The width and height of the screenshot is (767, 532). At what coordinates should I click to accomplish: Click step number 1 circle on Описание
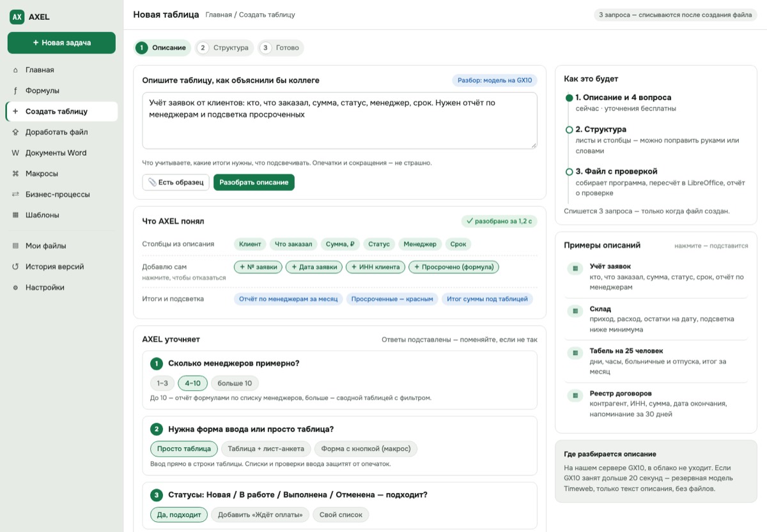click(x=142, y=48)
